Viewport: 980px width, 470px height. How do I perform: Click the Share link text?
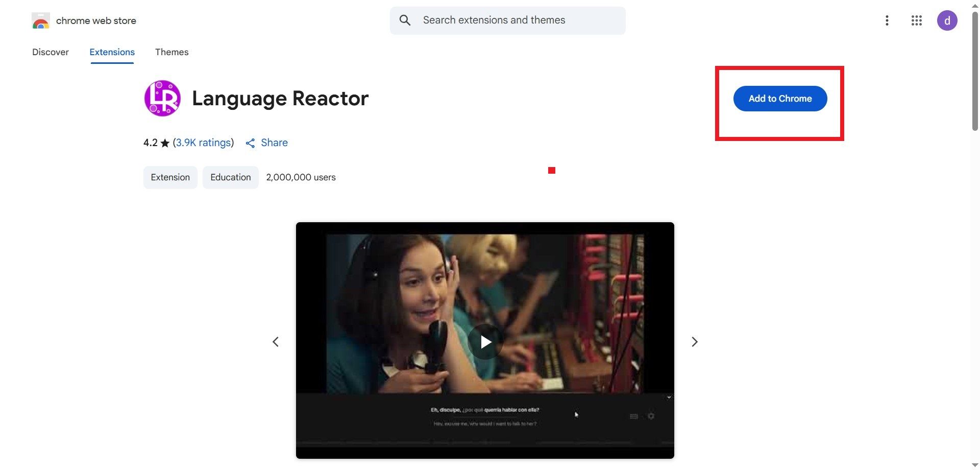274,143
